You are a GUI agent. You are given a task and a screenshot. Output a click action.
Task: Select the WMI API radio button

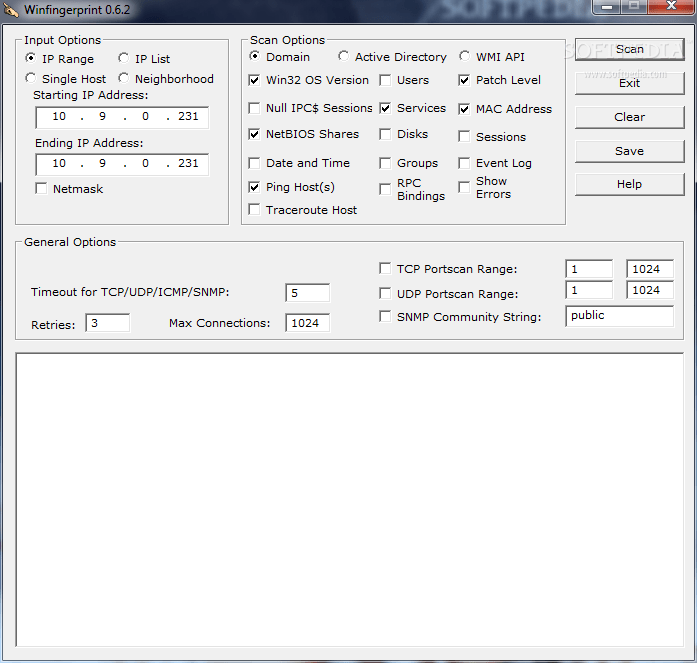tap(465, 56)
